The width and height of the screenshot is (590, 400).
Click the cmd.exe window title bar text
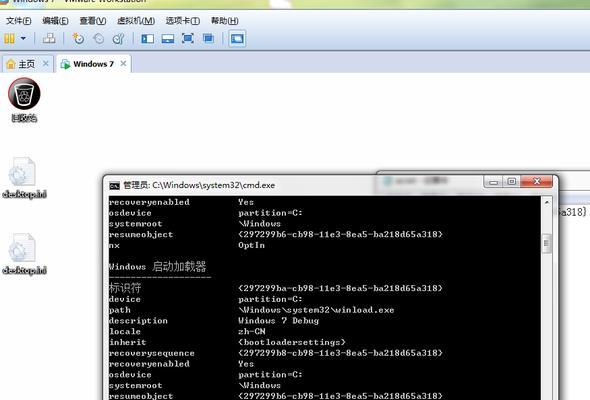[x=199, y=185]
